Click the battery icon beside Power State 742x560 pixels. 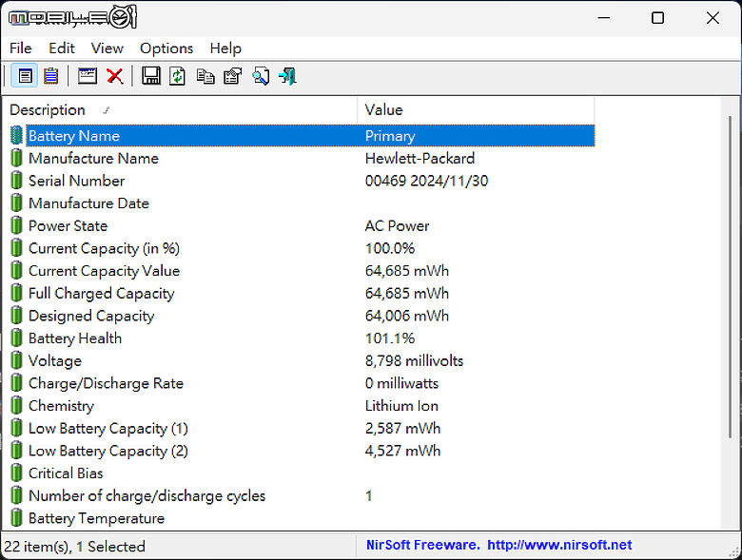point(16,225)
